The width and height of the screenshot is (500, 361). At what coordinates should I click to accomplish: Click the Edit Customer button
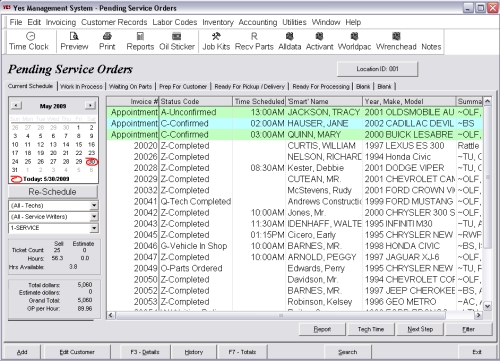77,352
